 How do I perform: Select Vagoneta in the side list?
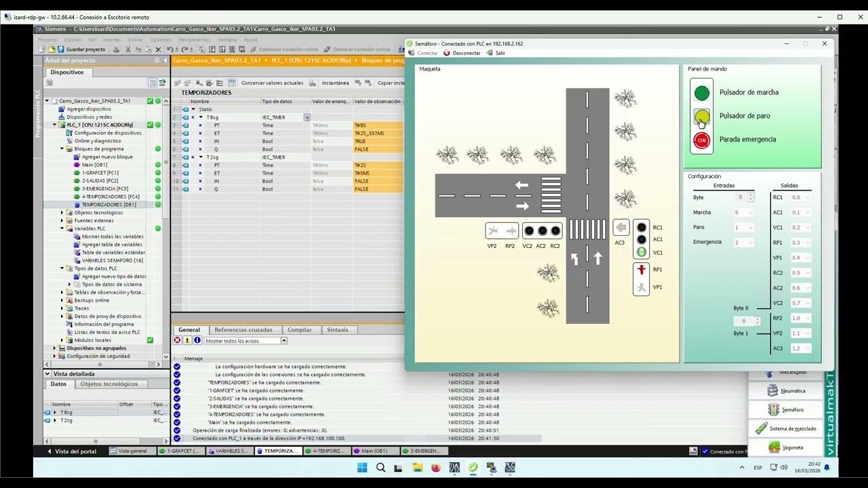pyautogui.click(x=787, y=448)
